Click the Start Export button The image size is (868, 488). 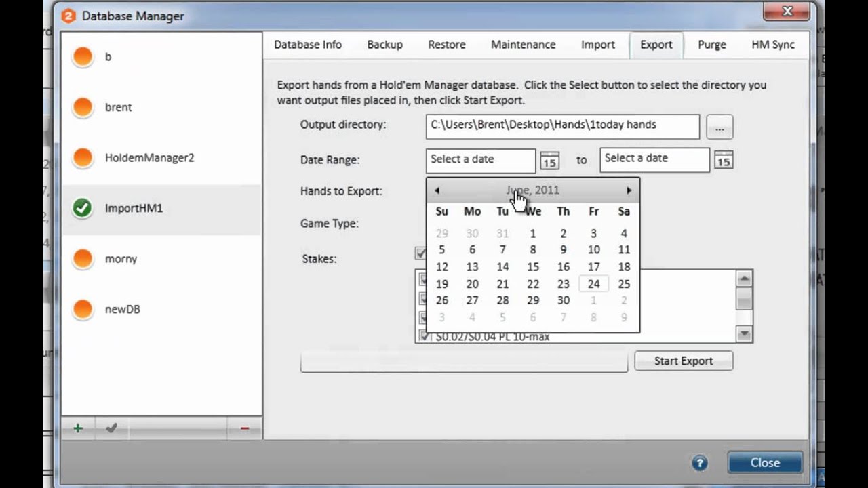coord(684,361)
